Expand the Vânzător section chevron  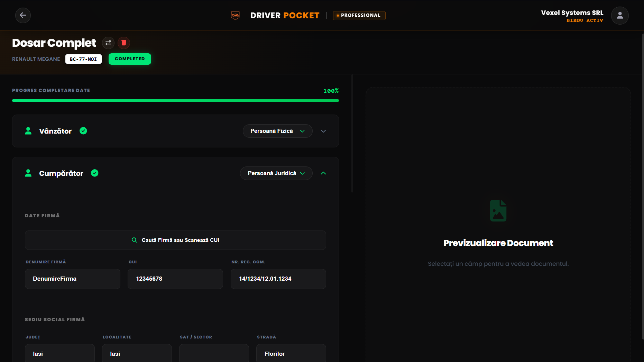[x=323, y=131]
